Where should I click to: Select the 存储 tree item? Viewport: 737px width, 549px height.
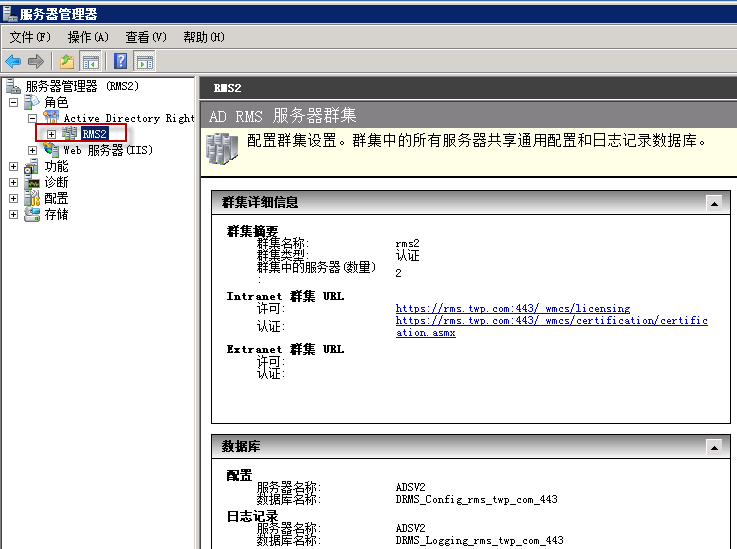56,214
